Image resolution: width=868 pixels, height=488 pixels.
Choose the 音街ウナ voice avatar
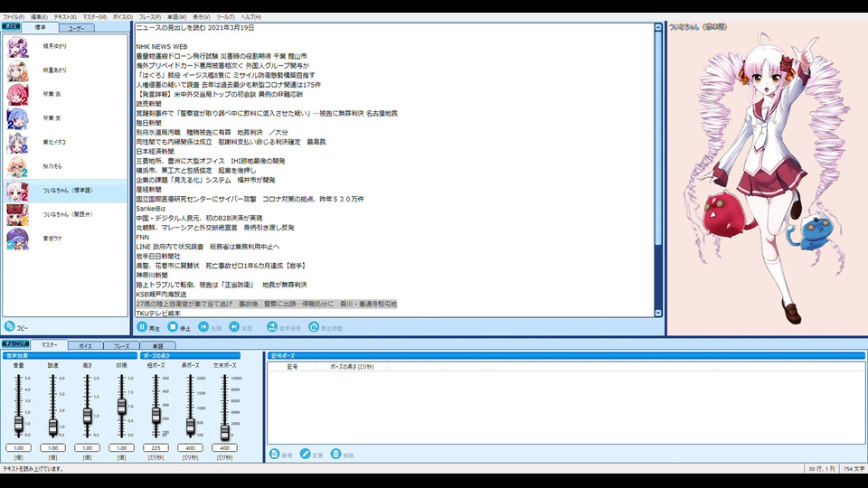(18, 239)
